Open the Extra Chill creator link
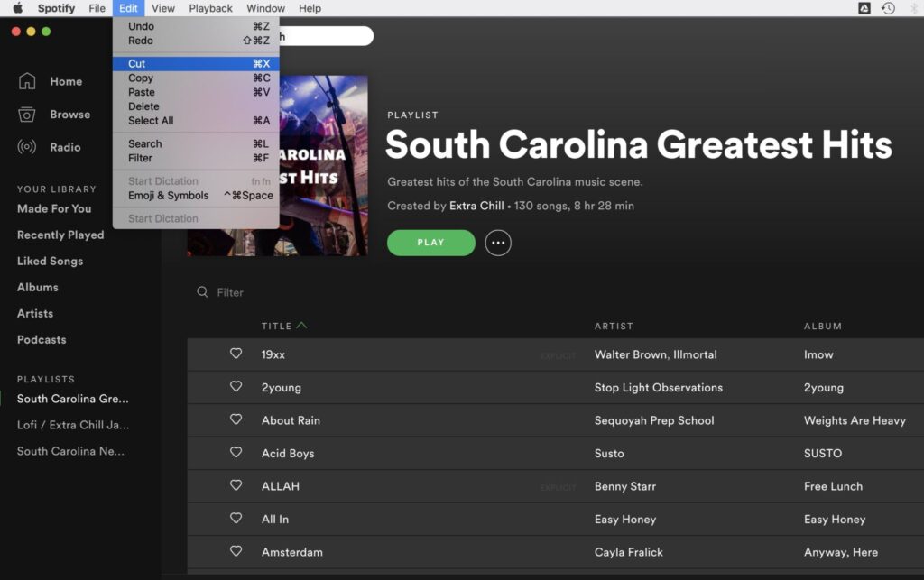 point(476,206)
